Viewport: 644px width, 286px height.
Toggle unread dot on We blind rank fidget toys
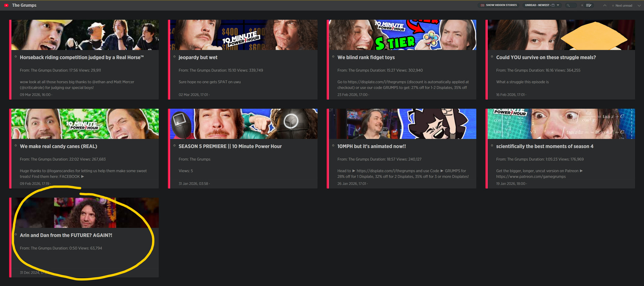point(333,57)
